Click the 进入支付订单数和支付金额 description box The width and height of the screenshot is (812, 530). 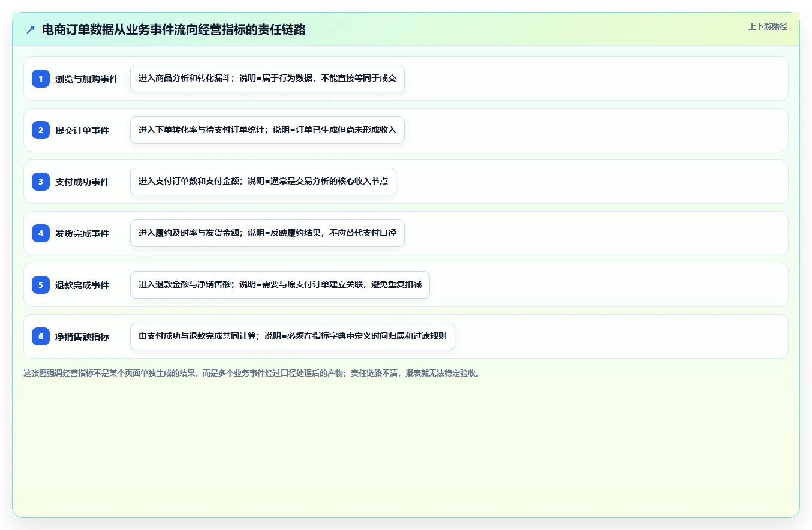[263, 182]
